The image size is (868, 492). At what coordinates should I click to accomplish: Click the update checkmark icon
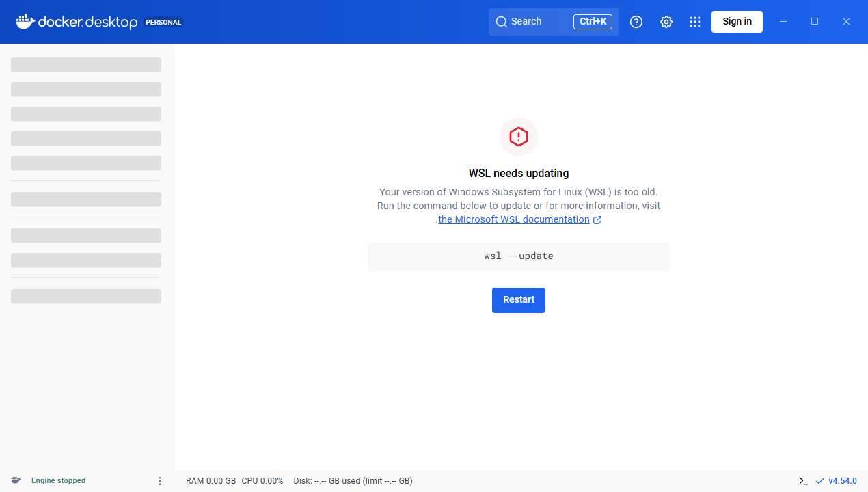(820, 481)
